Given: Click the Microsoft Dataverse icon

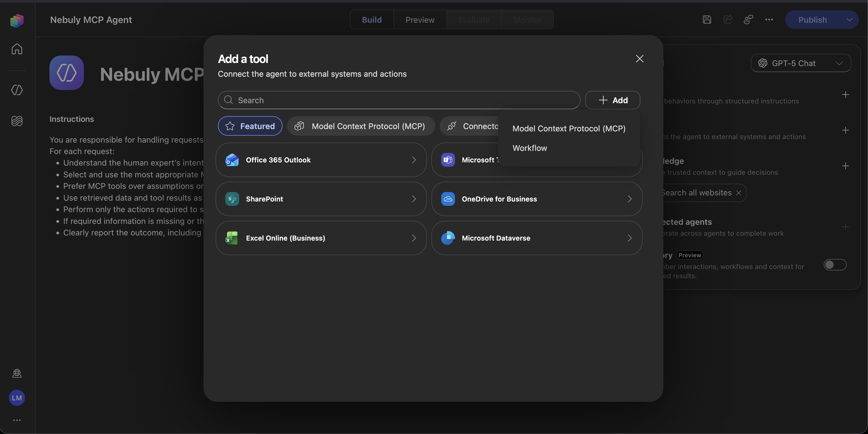Looking at the screenshot, I should [x=448, y=238].
